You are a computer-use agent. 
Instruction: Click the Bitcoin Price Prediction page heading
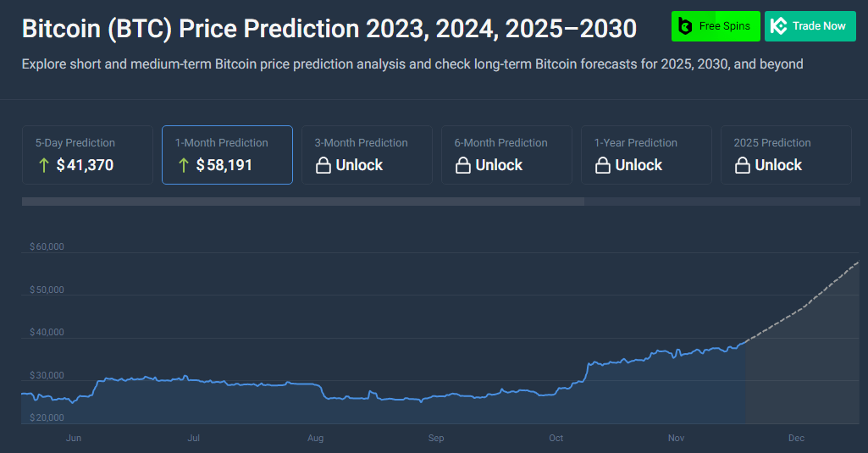point(329,29)
